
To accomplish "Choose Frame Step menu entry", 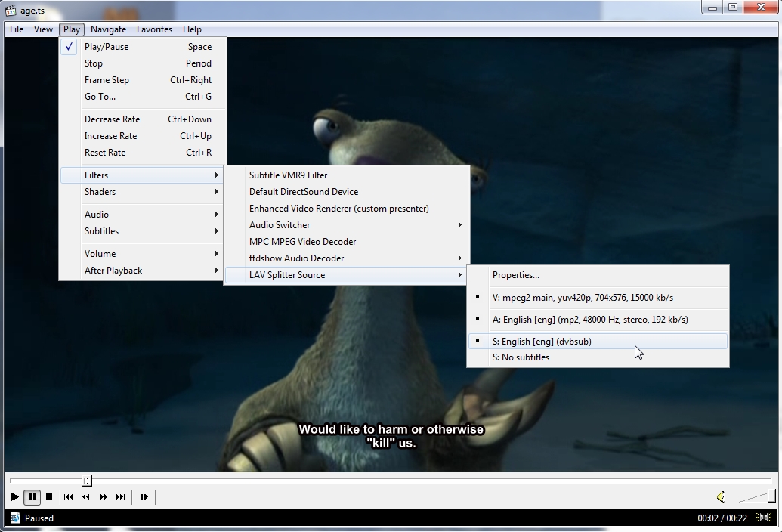I will [143, 80].
